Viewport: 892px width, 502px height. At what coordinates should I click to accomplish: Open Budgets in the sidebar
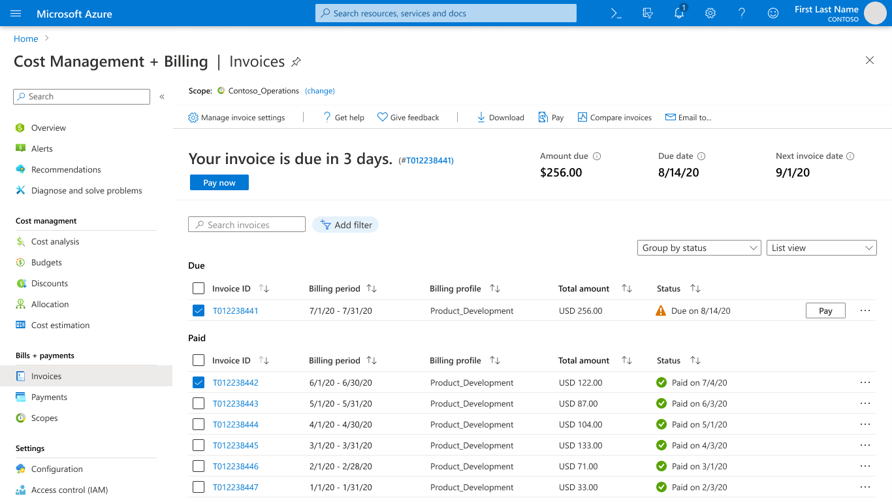pos(46,262)
